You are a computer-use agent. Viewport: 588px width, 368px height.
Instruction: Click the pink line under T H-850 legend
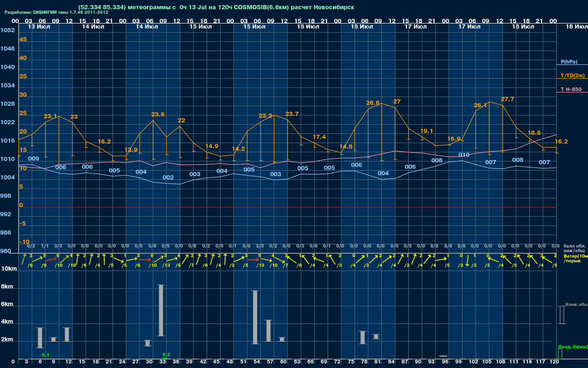click(572, 92)
